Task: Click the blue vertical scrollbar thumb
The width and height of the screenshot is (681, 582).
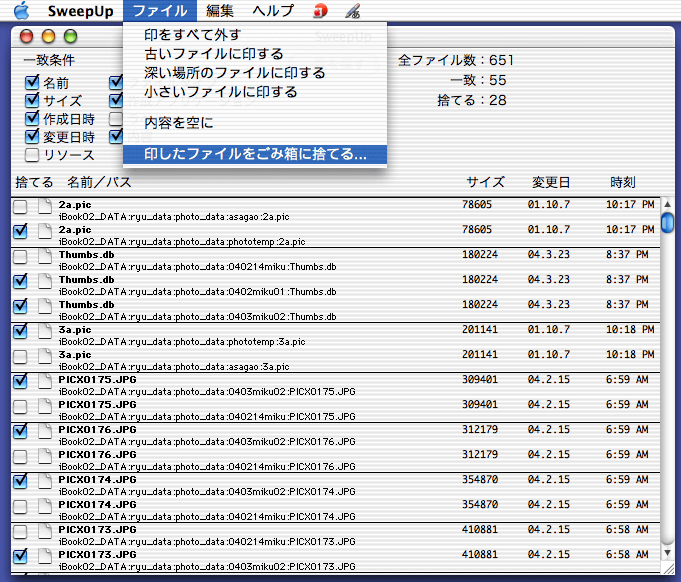Action: click(x=667, y=222)
